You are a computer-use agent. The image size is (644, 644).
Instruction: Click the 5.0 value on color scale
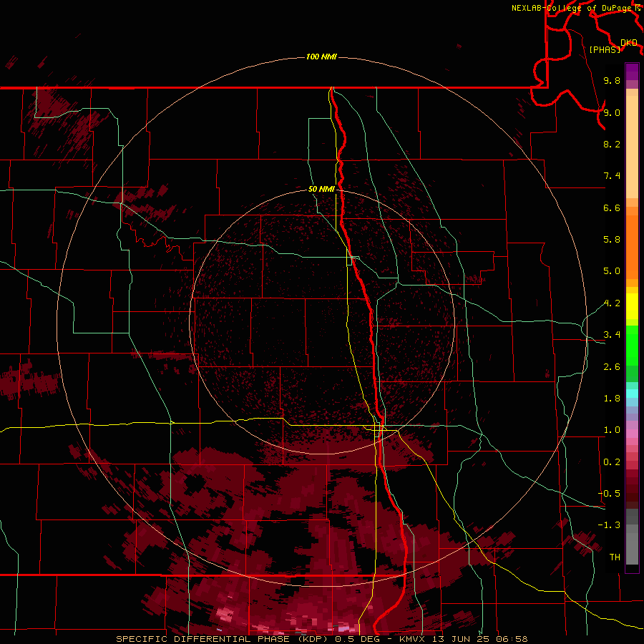coord(612,271)
